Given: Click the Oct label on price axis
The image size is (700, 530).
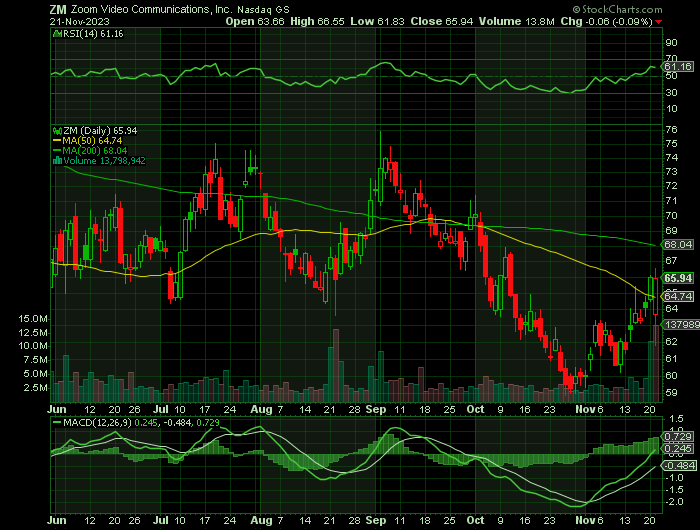Looking at the screenshot, I should point(475,409).
